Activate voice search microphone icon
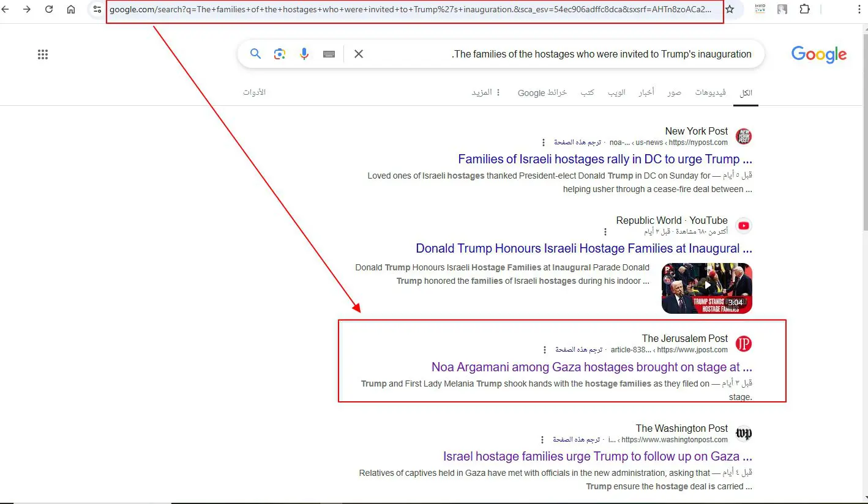Viewport: 868px width, 504px height. click(x=304, y=54)
